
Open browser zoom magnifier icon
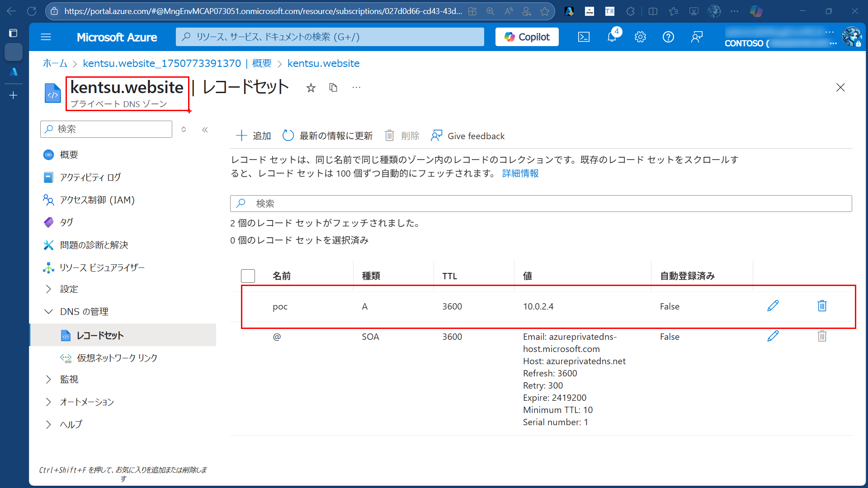491,11
